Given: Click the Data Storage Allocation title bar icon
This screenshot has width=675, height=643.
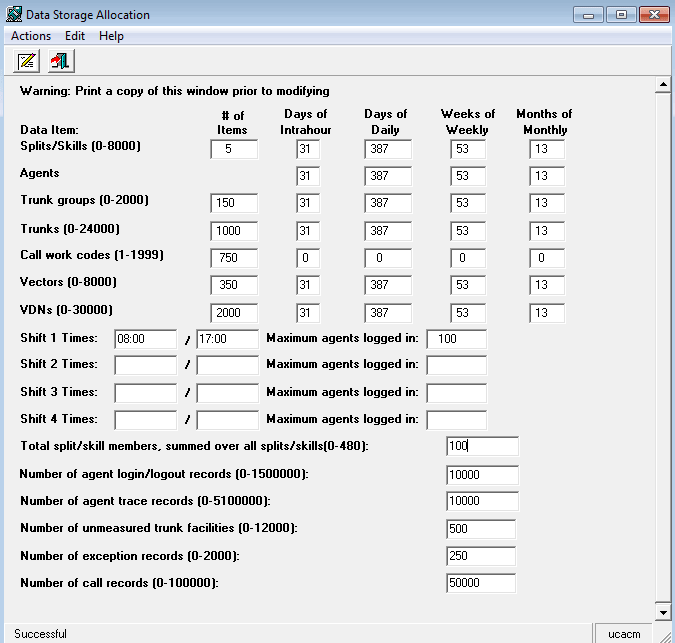Looking at the screenshot, I should tap(14, 14).
